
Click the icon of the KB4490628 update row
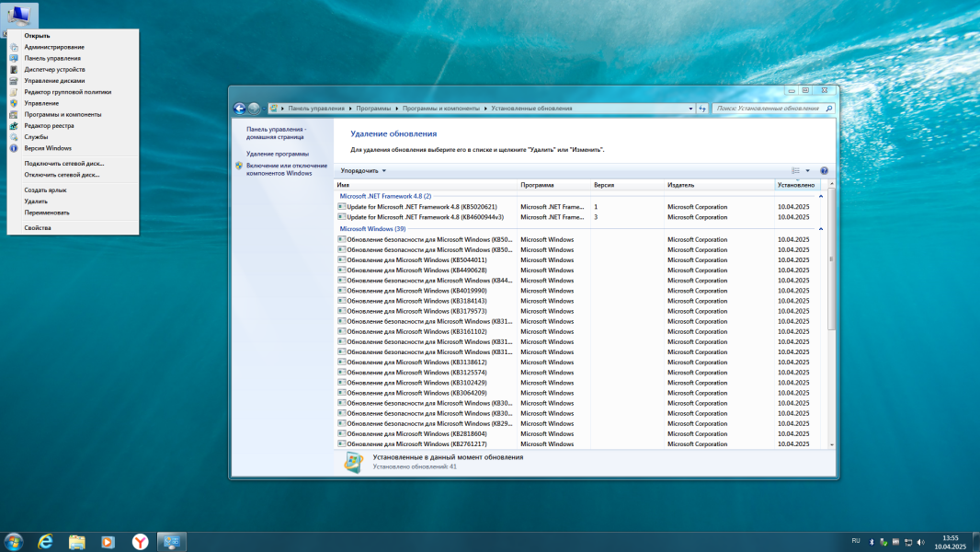click(341, 270)
